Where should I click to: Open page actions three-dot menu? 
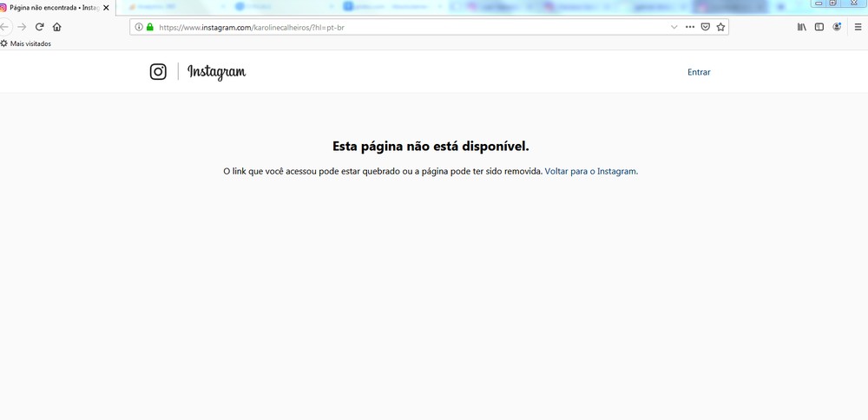tap(690, 27)
